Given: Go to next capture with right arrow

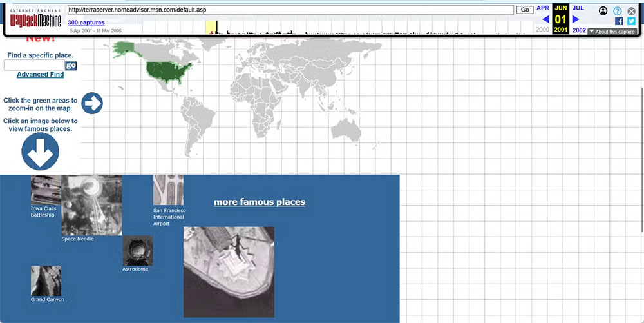Looking at the screenshot, I should click(x=576, y=19).
